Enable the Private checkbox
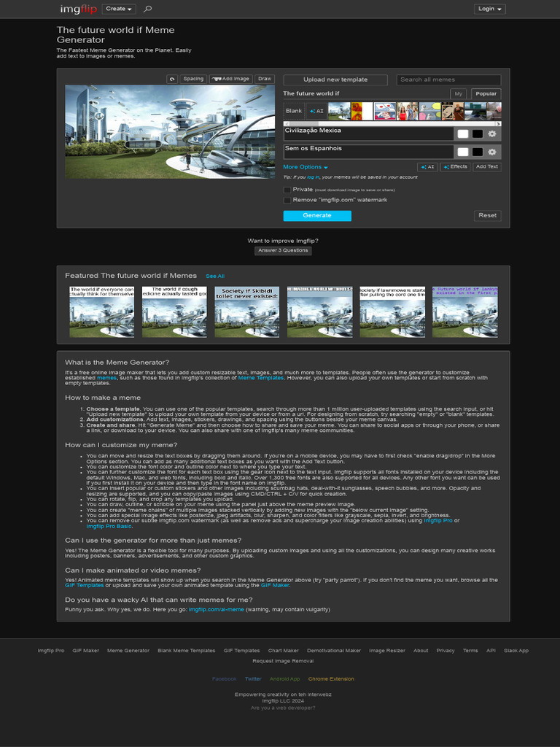560x747 pixels. click(287, 190)
